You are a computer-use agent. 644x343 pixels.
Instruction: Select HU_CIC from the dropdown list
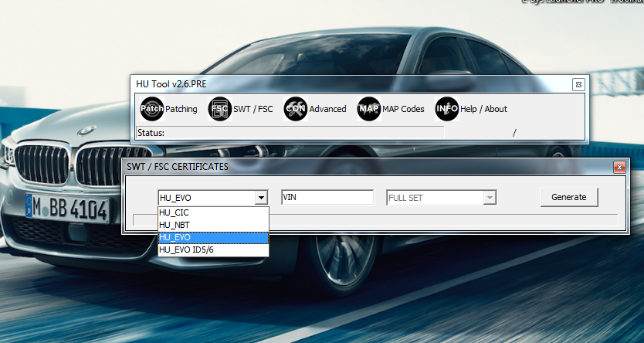pyautogui.click(x=212, y=212)
